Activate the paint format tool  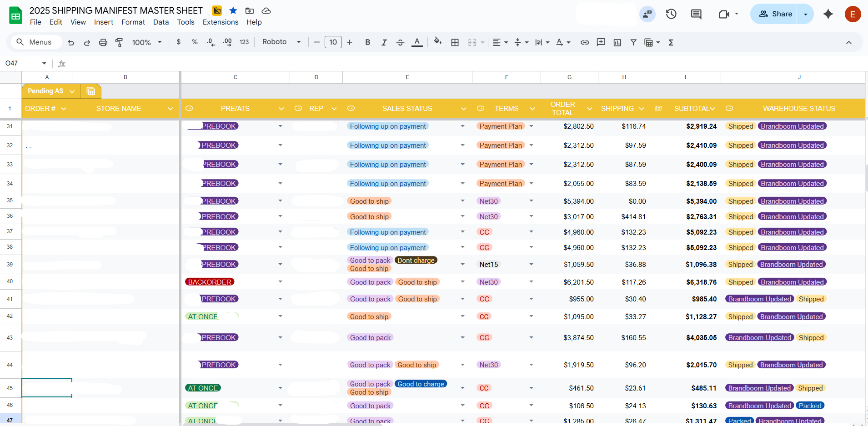pos(119,42)
